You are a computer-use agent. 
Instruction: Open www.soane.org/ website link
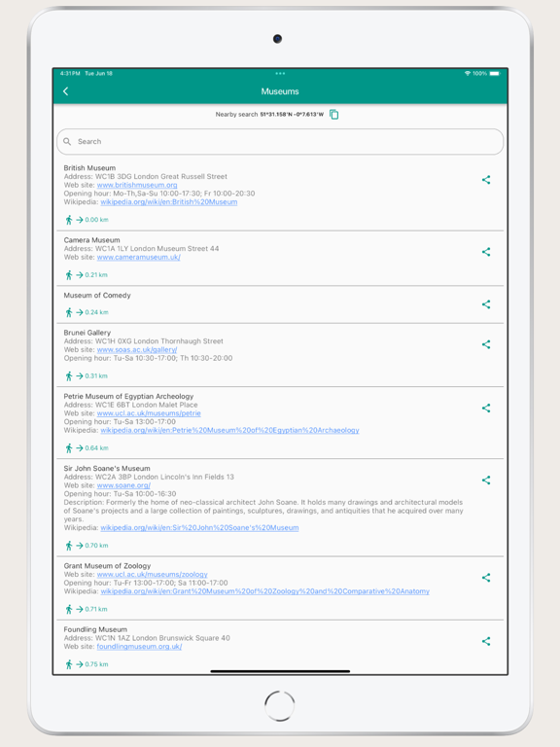click(123, 485)
